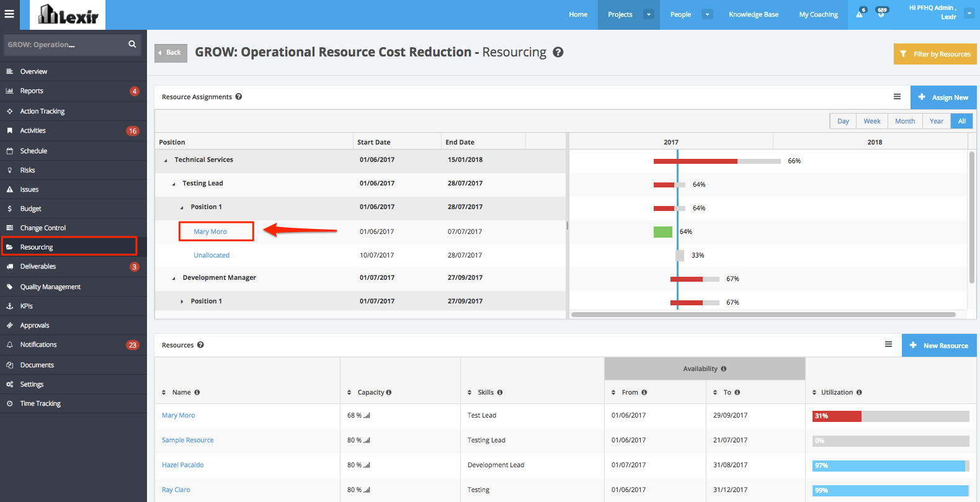This screenshot has height=502, width=980.
Task: Collapse the Testing Lead row
Action: tap(174, 184)
